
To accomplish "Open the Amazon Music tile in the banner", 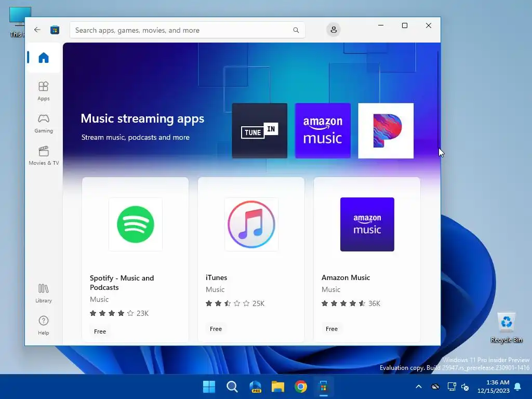I will coord(323,130).
